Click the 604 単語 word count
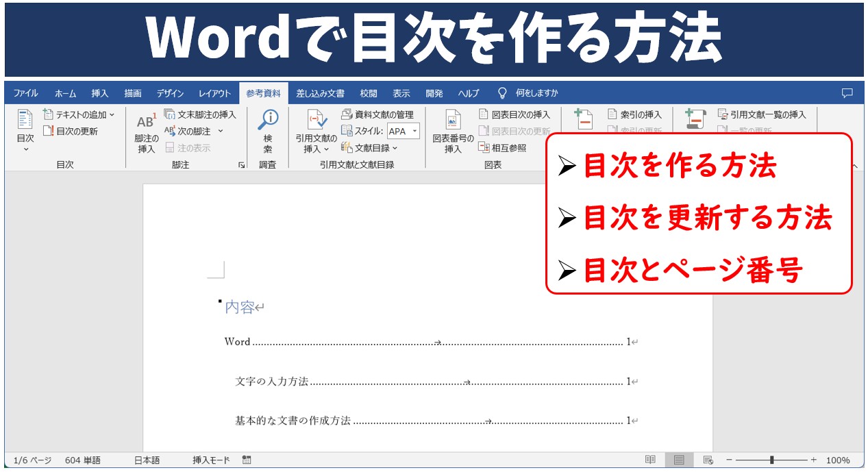868x472 pixels. point(83,460)
